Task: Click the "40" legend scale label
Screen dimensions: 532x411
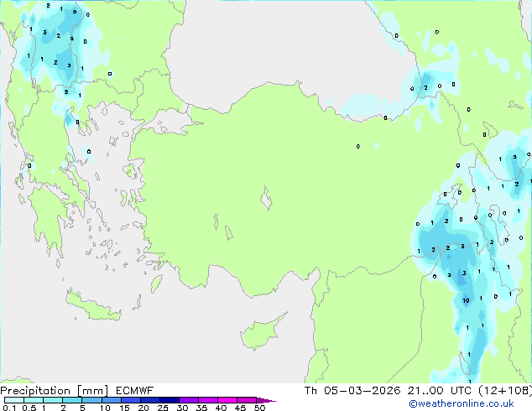Action: click(x=221, y=408)
